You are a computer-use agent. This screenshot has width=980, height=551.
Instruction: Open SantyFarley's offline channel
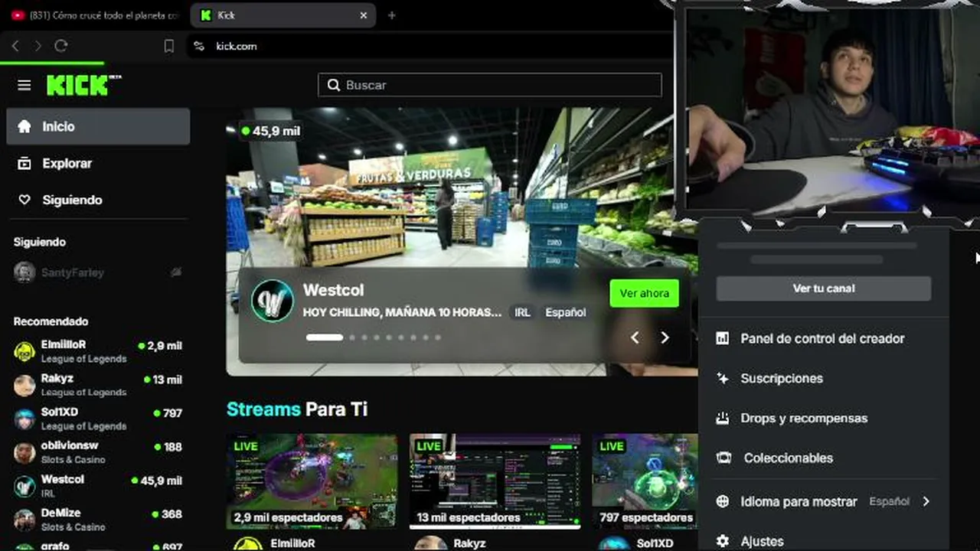tap(98, 272)
